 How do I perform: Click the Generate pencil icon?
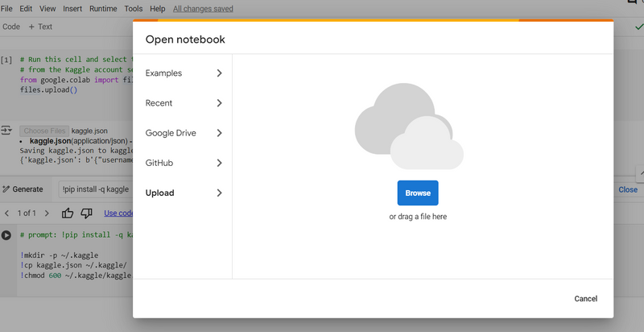click(5, 189)
